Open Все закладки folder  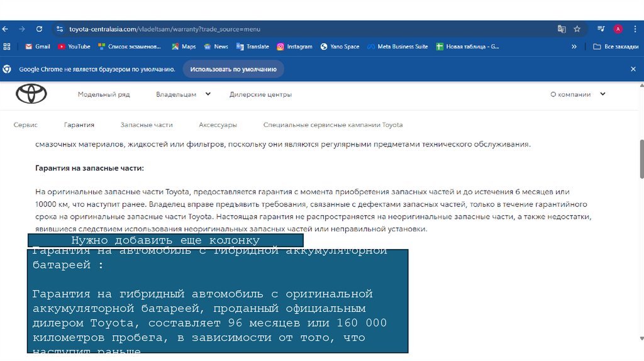pyautogui.click(x=616, y=47)
